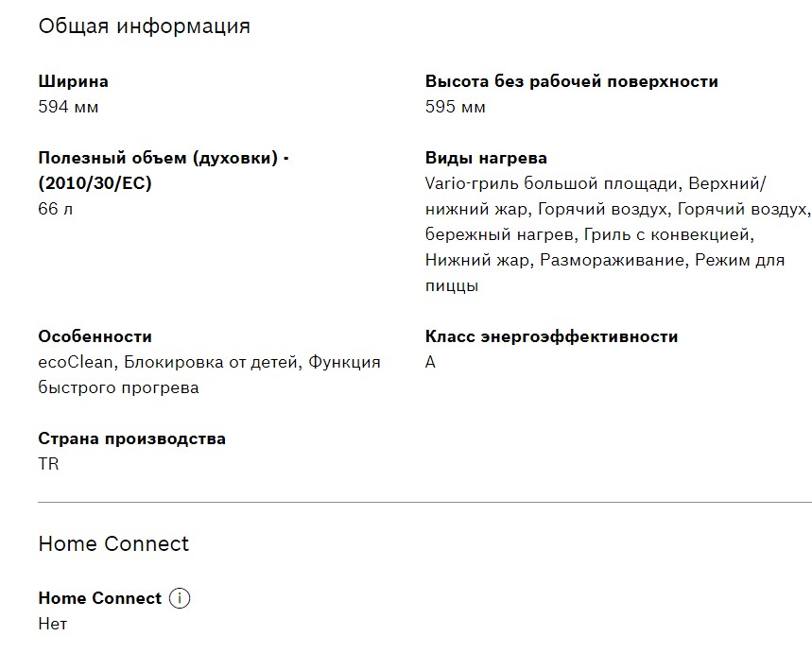Select the "66 л" volume value
Screen dimensions: 812x653
pos(55,209)
